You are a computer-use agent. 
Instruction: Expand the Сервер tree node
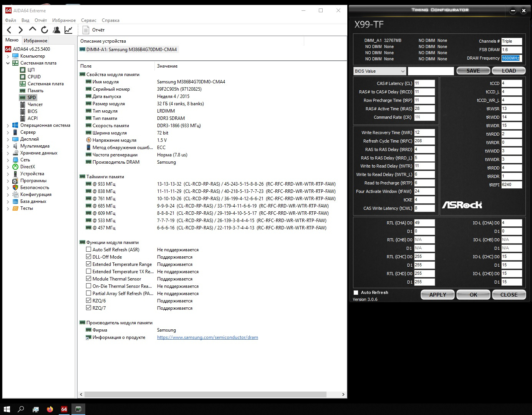[x=8, y=132]
